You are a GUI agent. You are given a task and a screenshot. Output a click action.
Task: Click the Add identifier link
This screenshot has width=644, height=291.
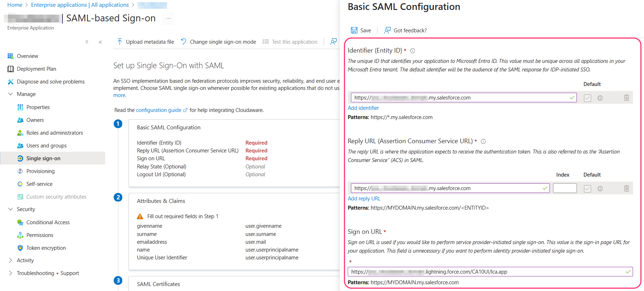363,108
